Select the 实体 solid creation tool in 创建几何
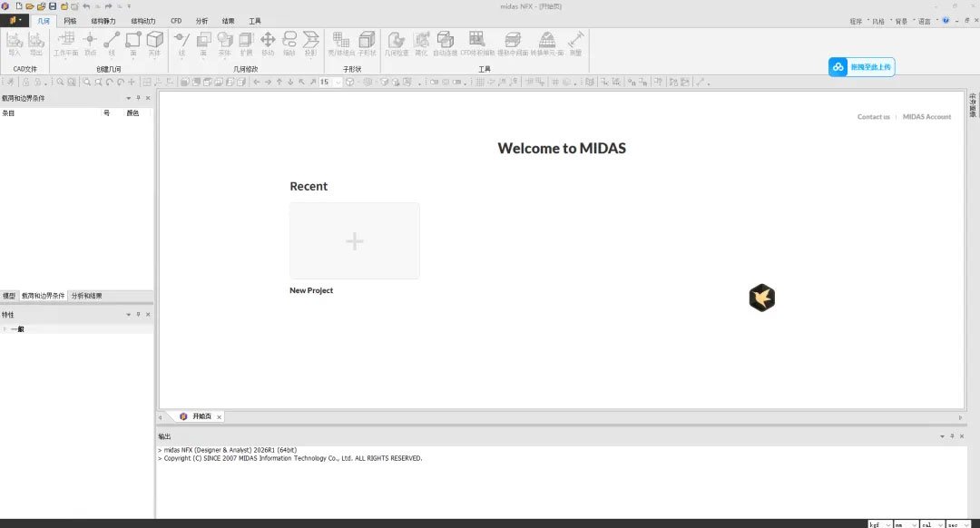980x528 pixels. (x=154, y=44)
